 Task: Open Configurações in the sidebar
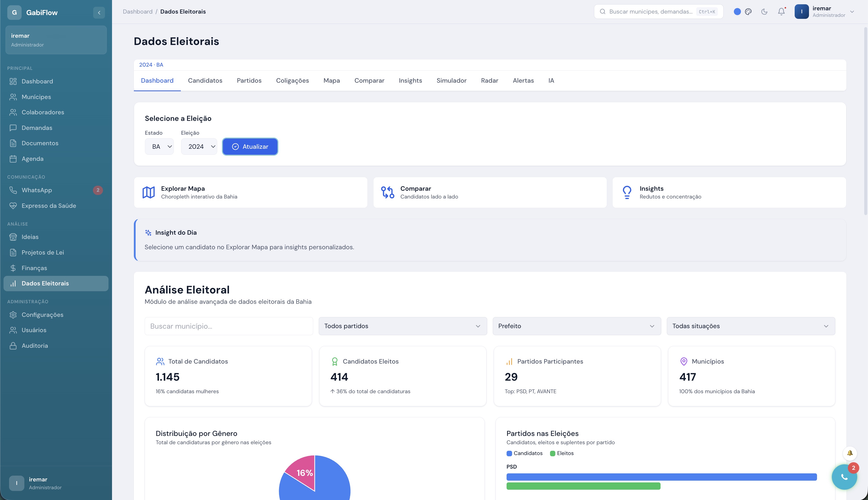click(x=56, y=315)
